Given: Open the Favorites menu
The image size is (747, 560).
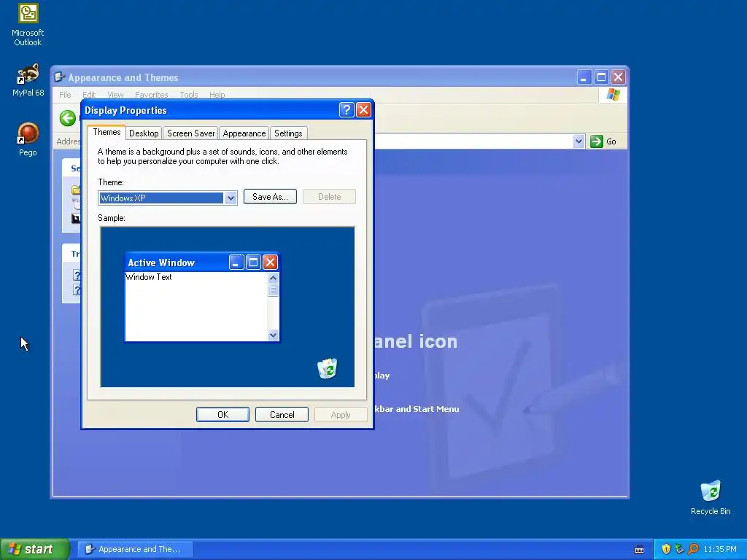Looking at the screenshot, I should click(x=151, y=95).
